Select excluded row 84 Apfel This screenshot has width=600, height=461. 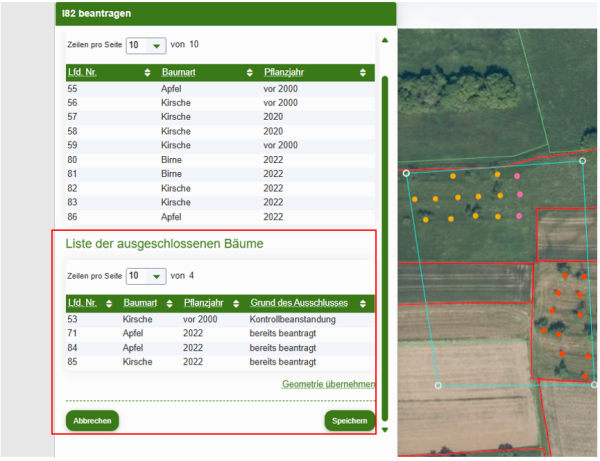pos(220,348)
